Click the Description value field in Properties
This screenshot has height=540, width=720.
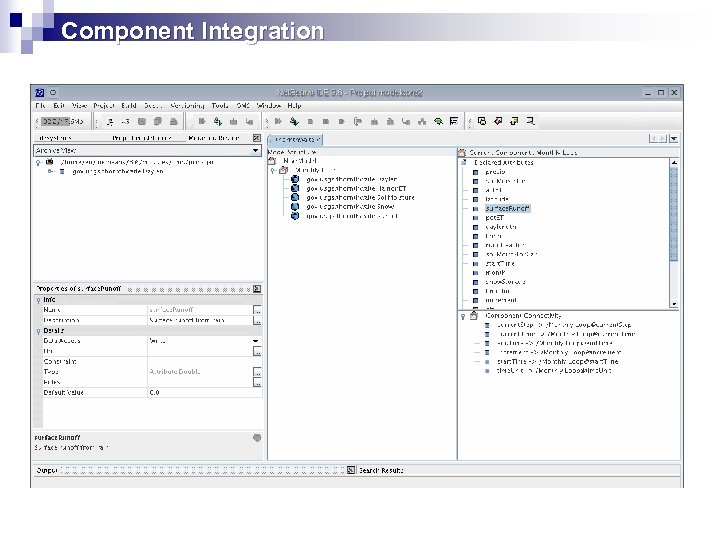coord(200,321)
